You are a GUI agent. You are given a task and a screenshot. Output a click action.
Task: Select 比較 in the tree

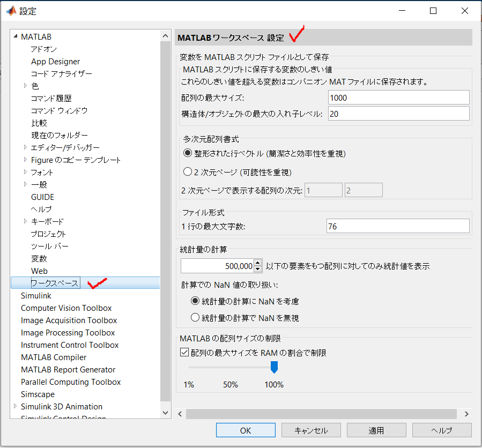39,123
